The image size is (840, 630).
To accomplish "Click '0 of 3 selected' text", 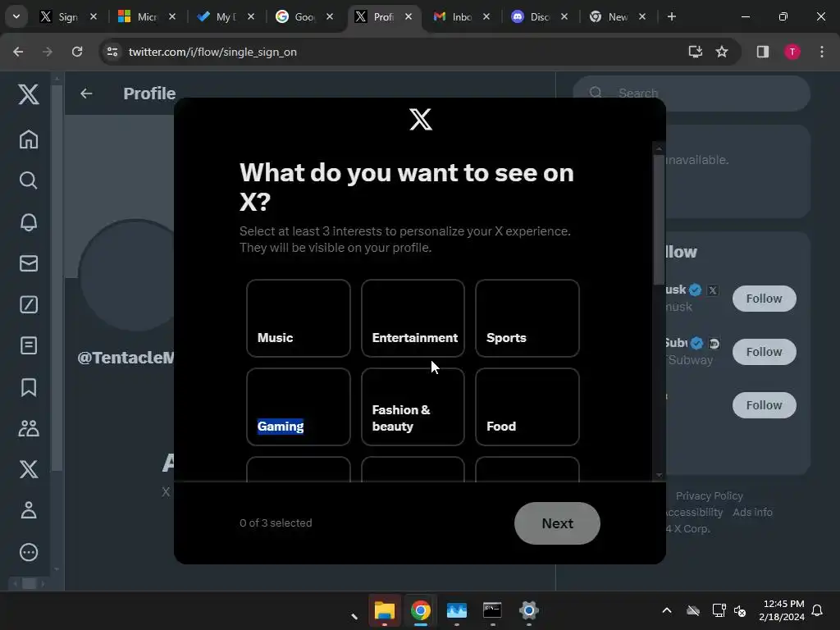I will tap(276, 523).
